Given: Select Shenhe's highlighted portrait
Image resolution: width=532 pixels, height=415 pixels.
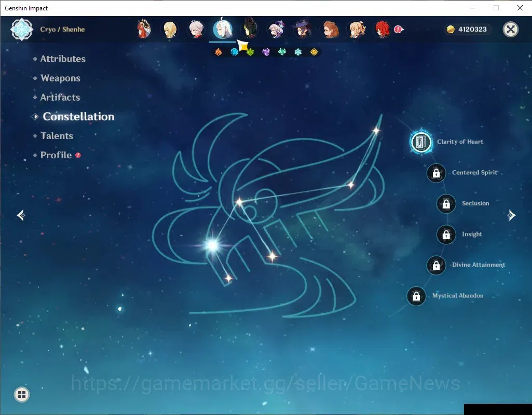Looking at the screenshot, I should pos(222,29).
